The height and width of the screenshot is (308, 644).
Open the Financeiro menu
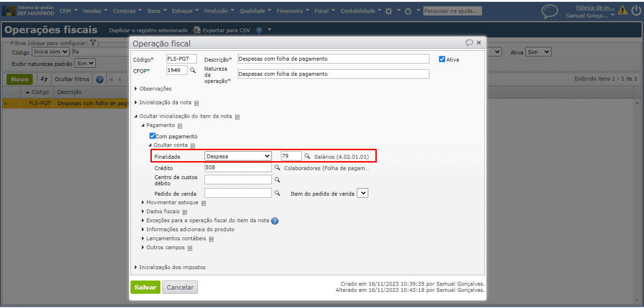(293, 10)
